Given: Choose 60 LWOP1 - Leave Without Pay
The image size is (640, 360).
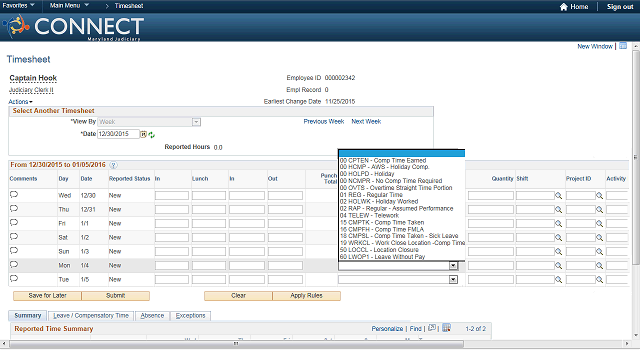Looking at the screenshot, I should click(x=382, y=257).
